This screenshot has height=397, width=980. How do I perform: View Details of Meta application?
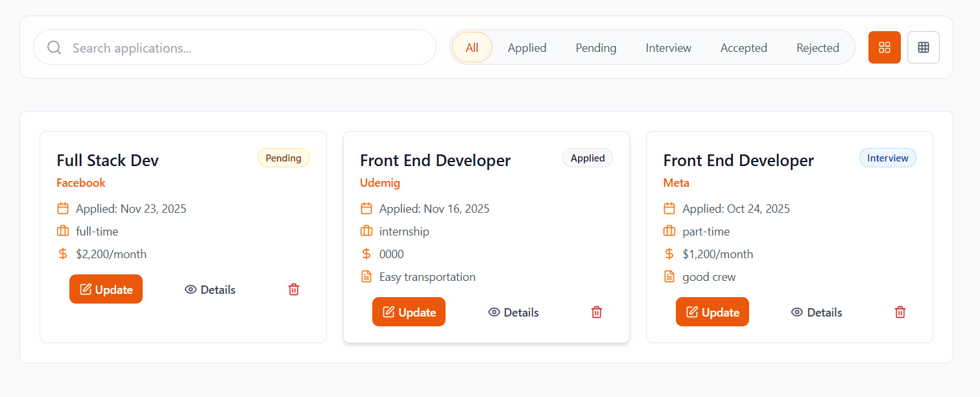click(x=817, y=312)
